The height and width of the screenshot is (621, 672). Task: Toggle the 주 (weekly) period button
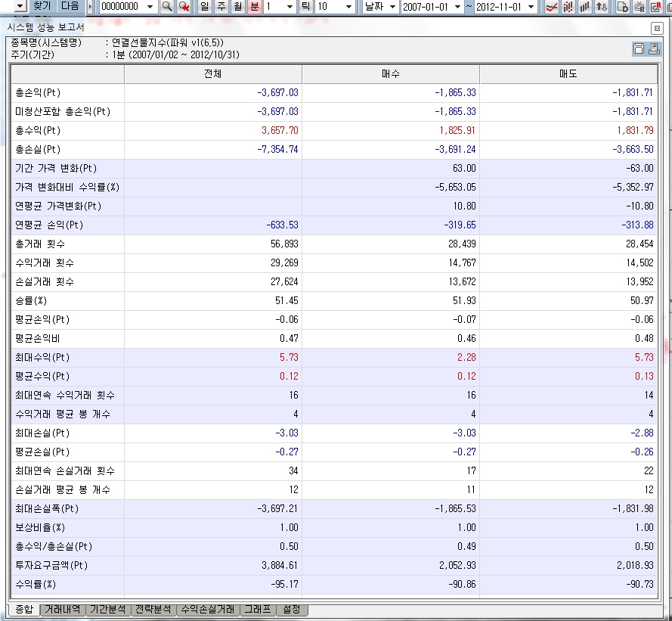tap(221, 7)
